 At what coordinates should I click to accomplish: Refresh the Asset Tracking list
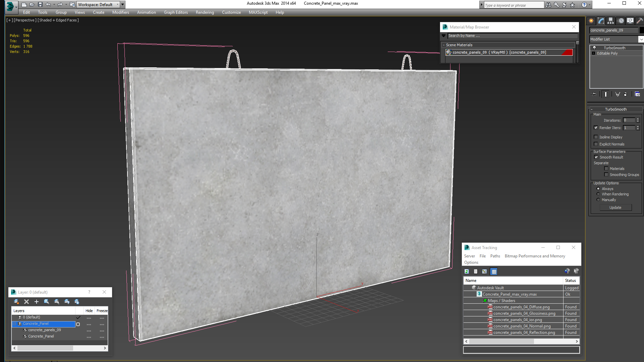(x=467, y=271)
